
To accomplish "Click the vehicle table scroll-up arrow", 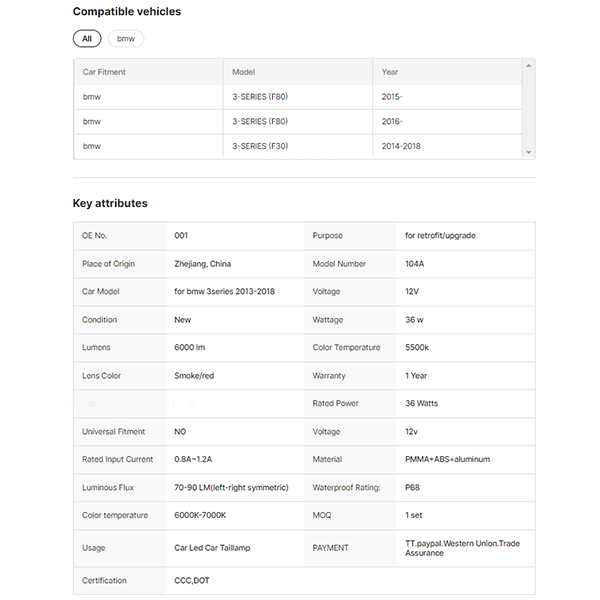I will [528, 65].
